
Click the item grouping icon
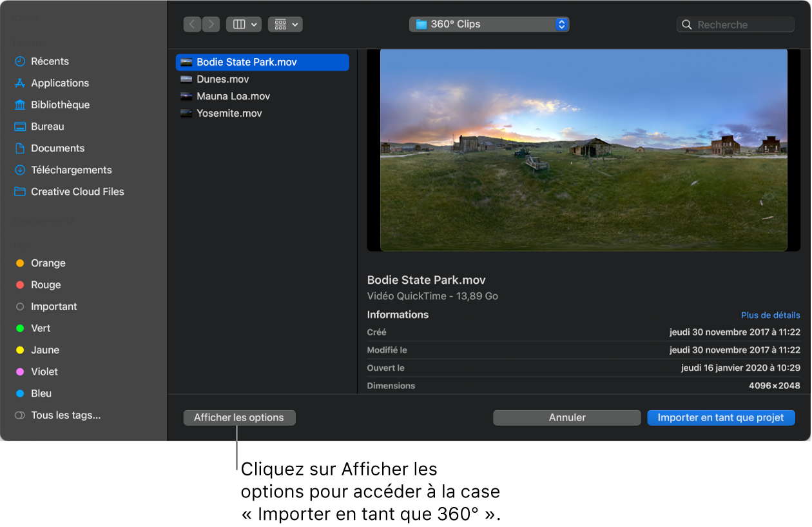click(280, 24)
